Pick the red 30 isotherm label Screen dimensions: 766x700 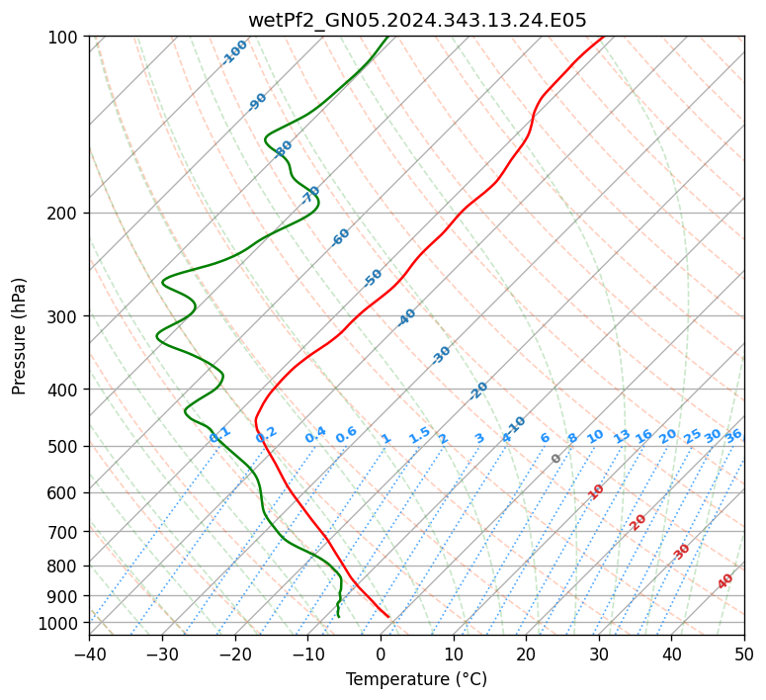[x=681, y=552]
